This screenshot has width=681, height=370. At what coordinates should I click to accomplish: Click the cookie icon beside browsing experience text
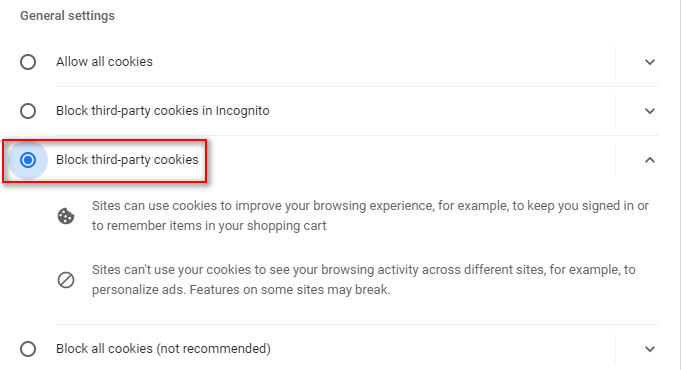(x=66, y=216)
